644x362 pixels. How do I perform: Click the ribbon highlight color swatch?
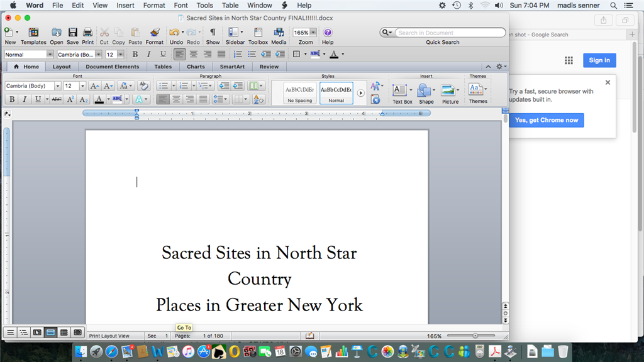117,99
